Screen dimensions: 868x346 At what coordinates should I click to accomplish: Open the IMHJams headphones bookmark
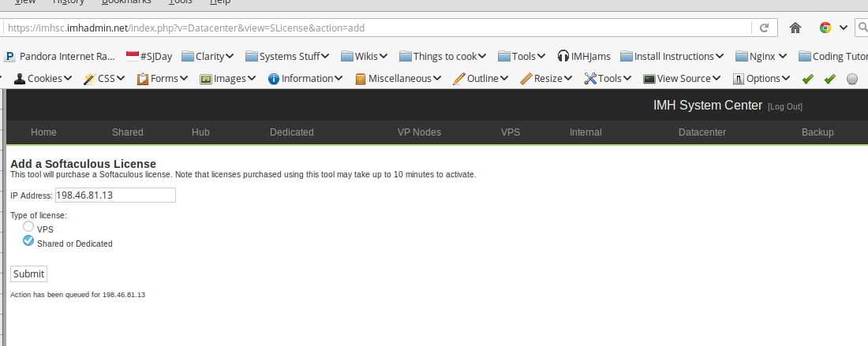click(583, 56)
